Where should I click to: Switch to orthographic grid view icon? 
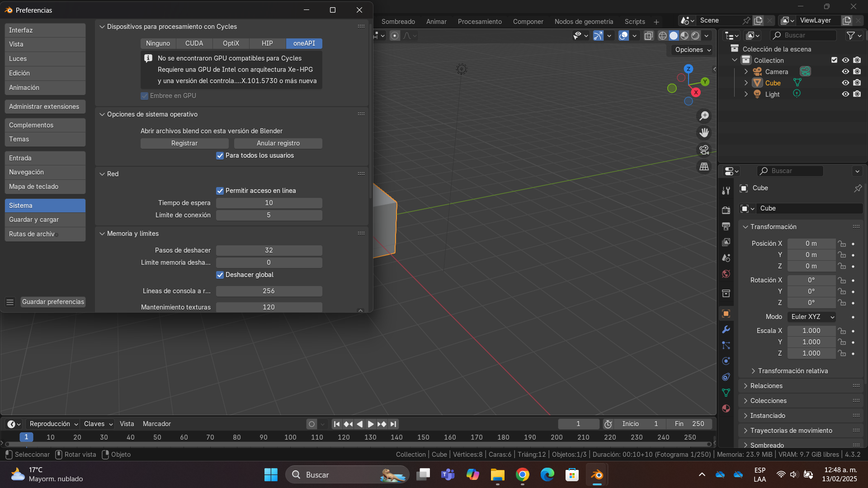pos(704,167)
